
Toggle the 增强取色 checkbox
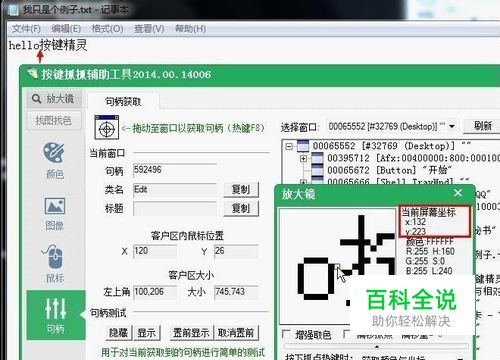click(x=286, y=334)
